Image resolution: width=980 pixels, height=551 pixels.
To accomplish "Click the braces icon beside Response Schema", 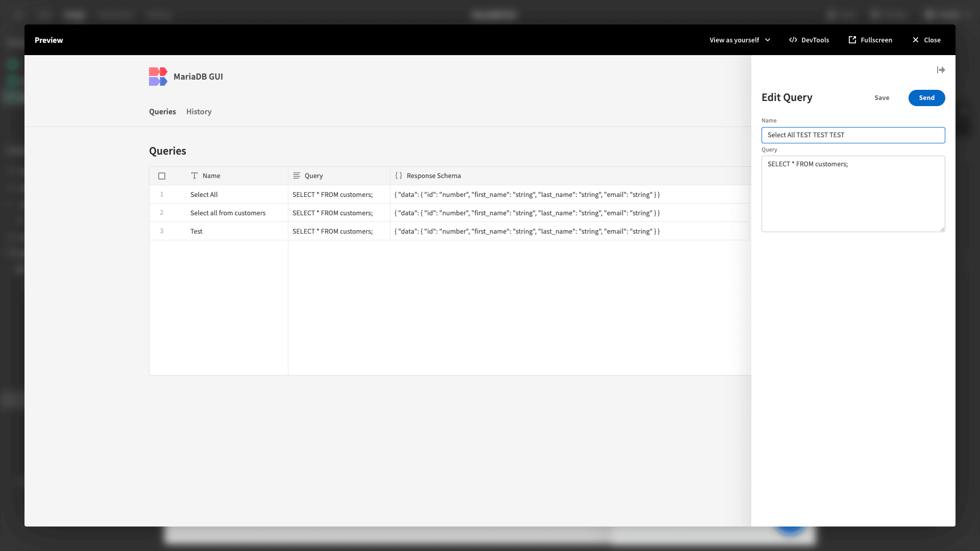I will tap(399, 176).
